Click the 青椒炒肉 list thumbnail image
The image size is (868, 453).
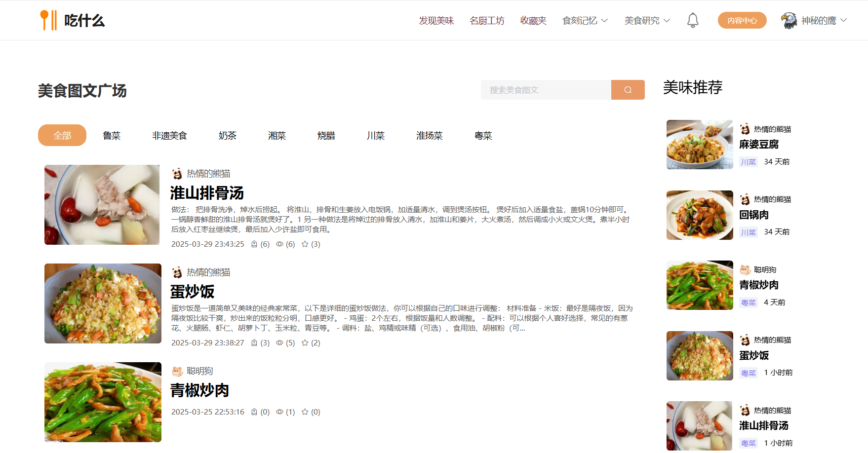coord(103,402)
